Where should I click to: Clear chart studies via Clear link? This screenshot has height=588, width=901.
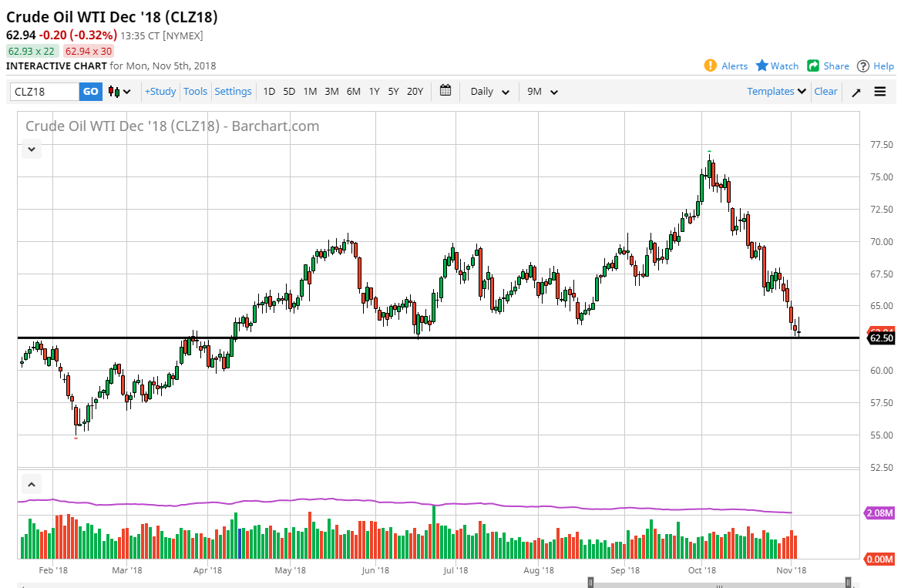[x=825, y=91]
